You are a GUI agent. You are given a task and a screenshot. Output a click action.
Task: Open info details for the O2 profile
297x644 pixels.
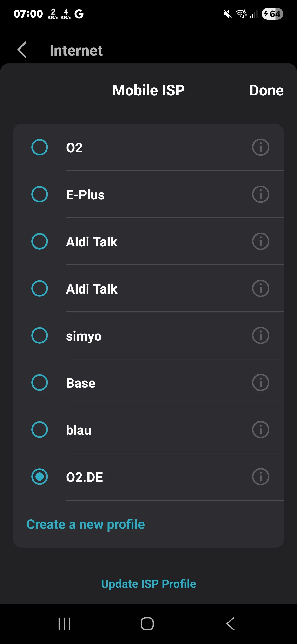coord(260,147)
